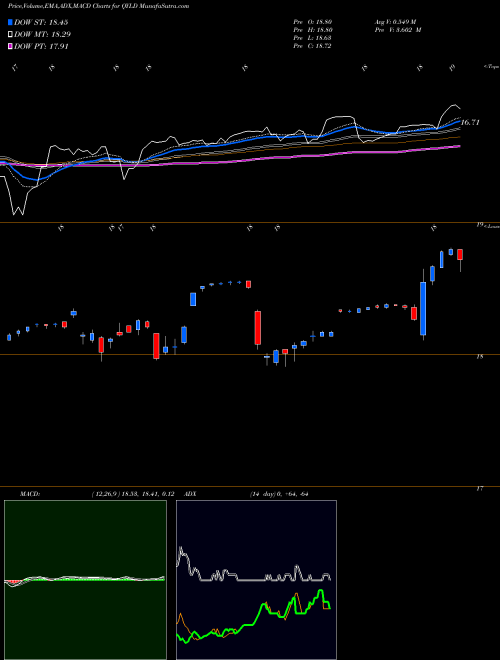Click the '(12,26,9) 18.33, 18.41, 0.12' MACD values

(x=133, y=494)
